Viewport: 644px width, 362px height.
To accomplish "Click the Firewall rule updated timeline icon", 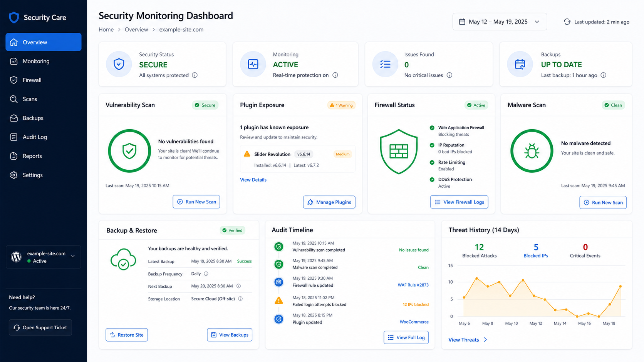I will (x=279, y=282).
